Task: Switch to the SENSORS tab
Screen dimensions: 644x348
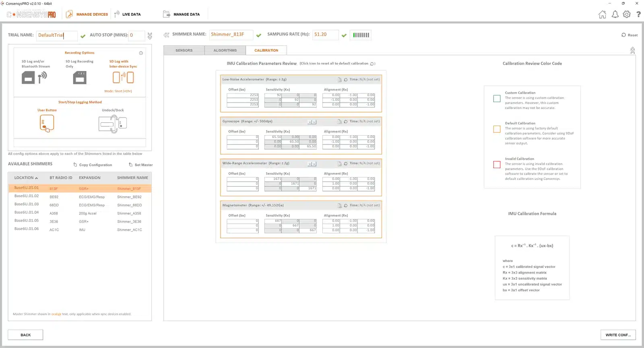Action: [184, 50]
